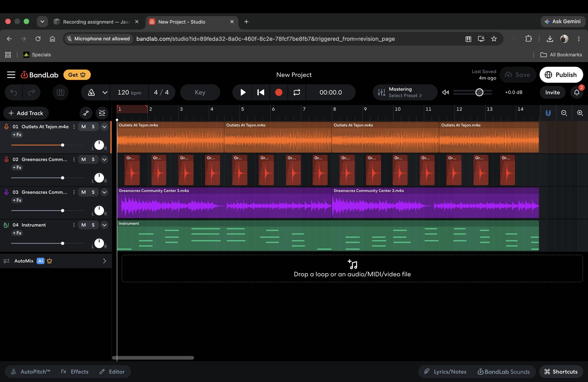Screen dimensions: 588x382
Task: Open more options for track 03
Action: (x=74, y=192)
